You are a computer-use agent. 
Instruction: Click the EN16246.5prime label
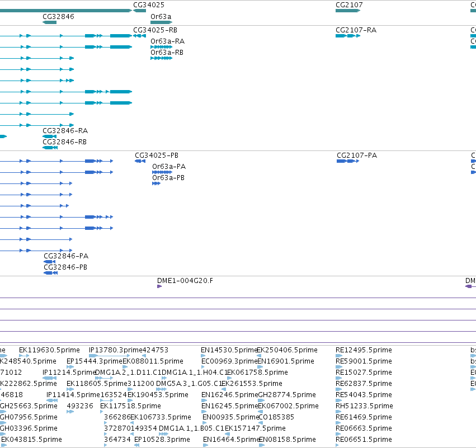coord(229,395)
